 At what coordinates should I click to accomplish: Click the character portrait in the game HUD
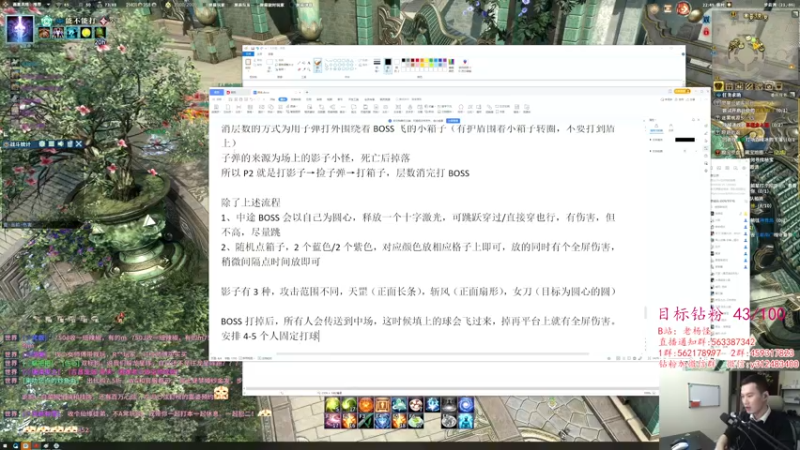pos(20,29)
